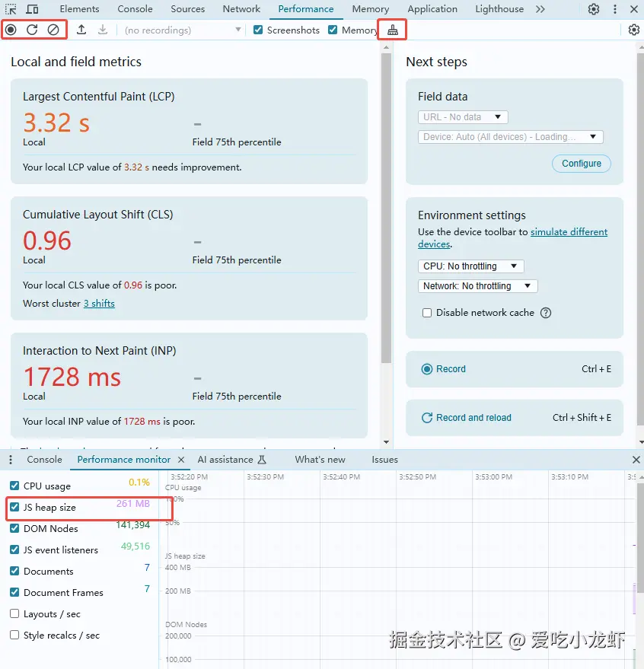644x669 pixels.
Task: Click the CLS 0.96 local value
Action: (x=47, y=241)
